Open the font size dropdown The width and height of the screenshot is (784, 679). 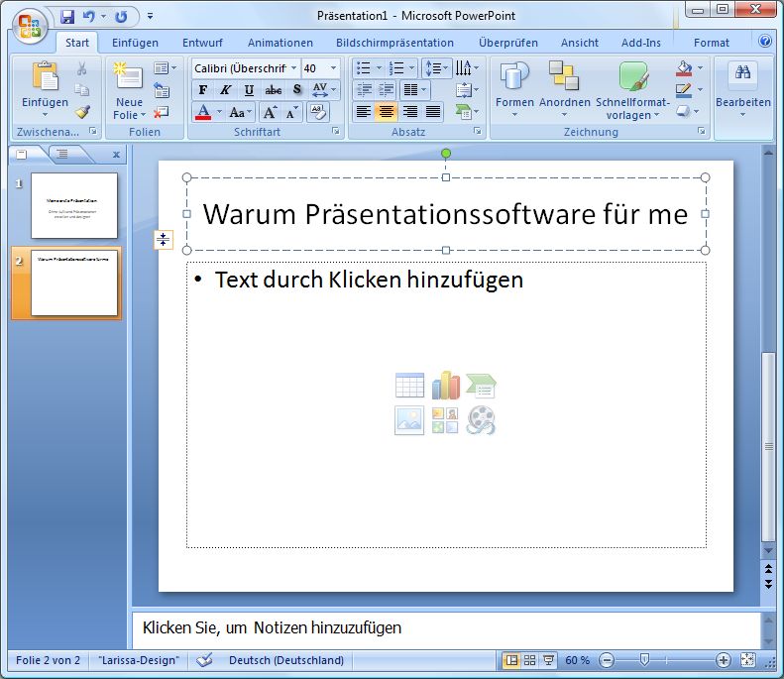333,68
